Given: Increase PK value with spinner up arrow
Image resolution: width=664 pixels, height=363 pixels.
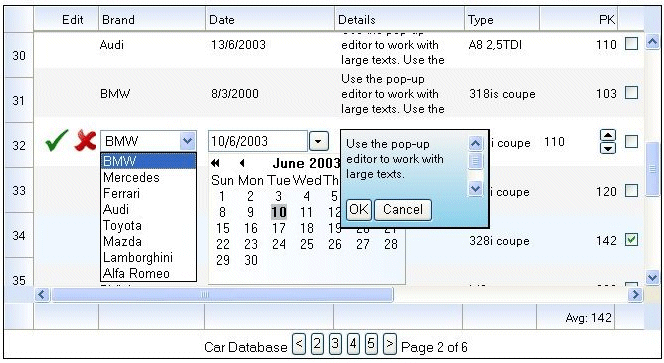Looking at the screenshot, I should pos(608,136).
